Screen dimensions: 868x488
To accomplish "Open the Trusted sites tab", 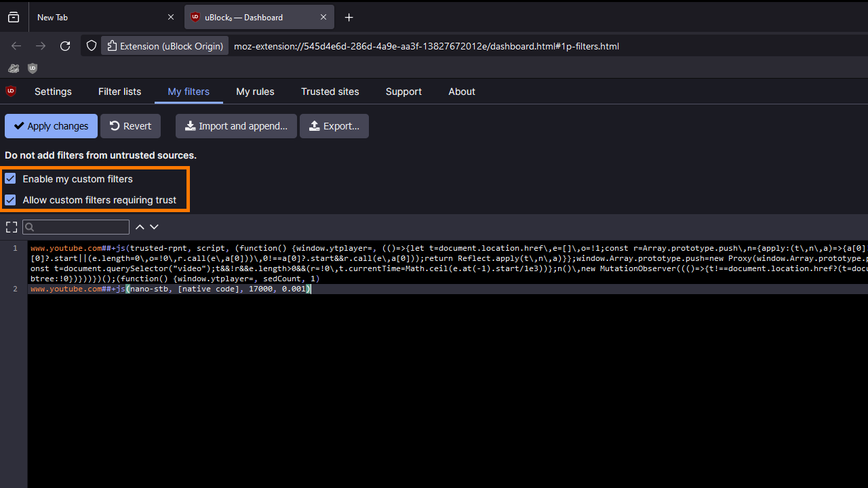I will (330, 91).
